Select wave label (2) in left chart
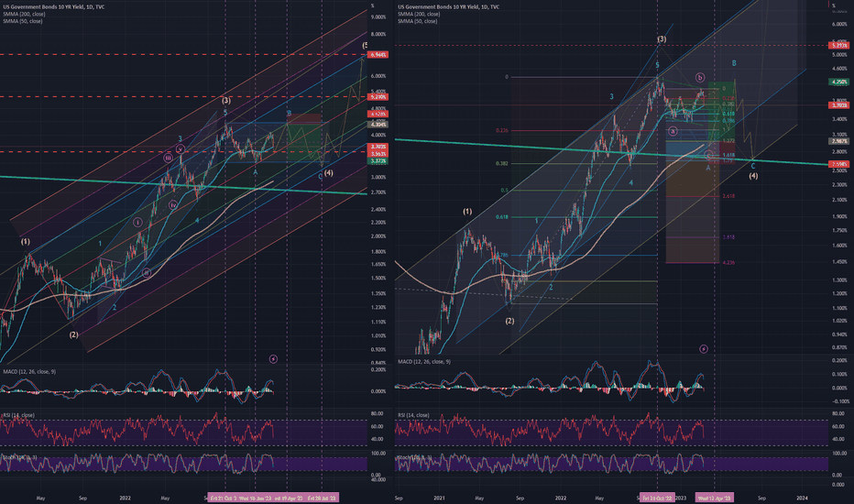This screenshot has height=504, width=854. [x=73, y=334]
